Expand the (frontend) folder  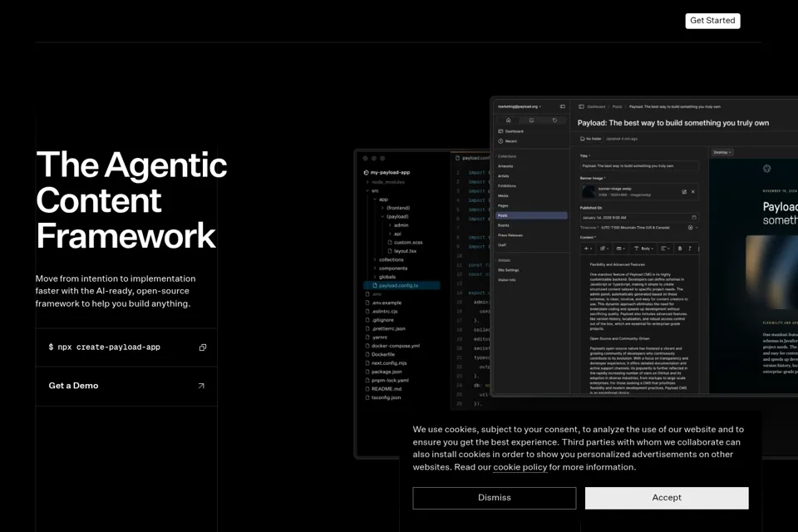395,208
